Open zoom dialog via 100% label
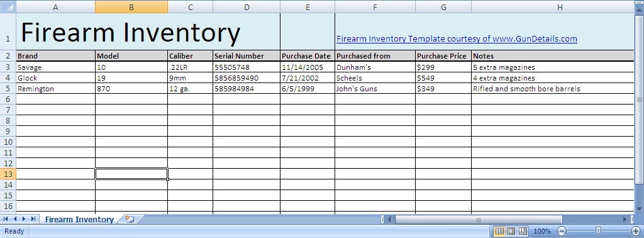This screenshot has height=238, width=644. click(541, 231)
